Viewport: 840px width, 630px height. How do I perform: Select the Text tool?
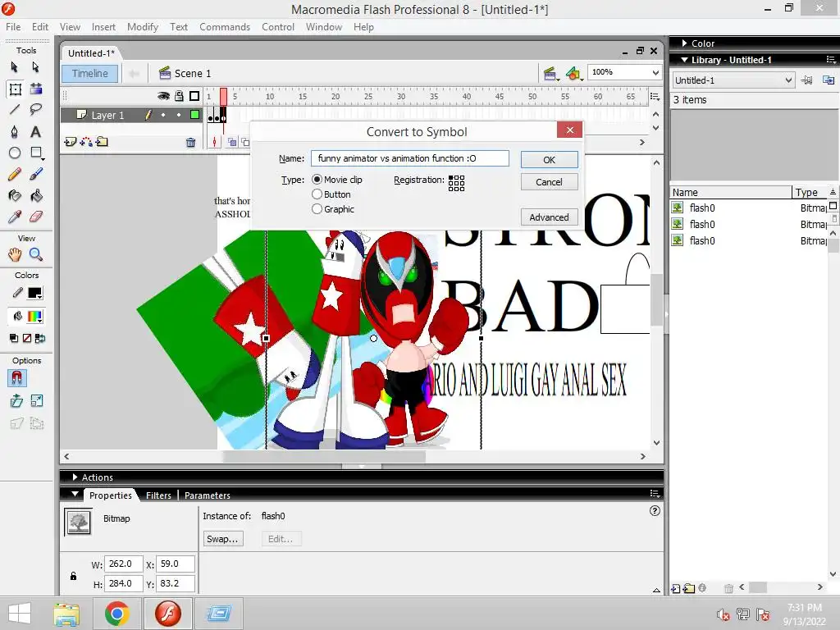pyautogui.click(x=35, y=132)
